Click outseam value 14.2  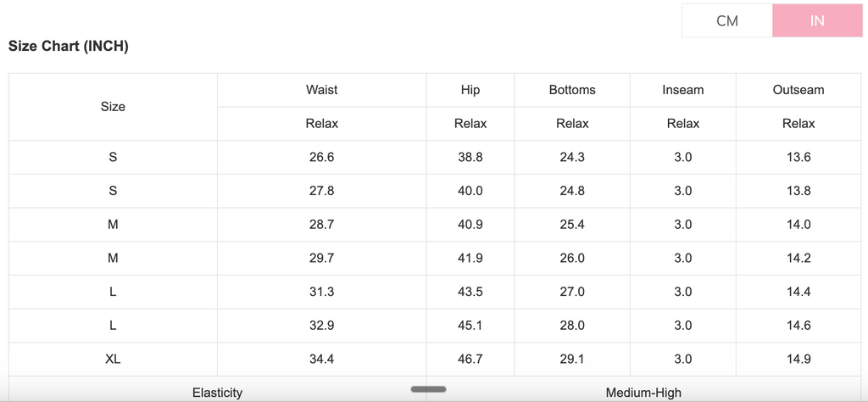798,259
